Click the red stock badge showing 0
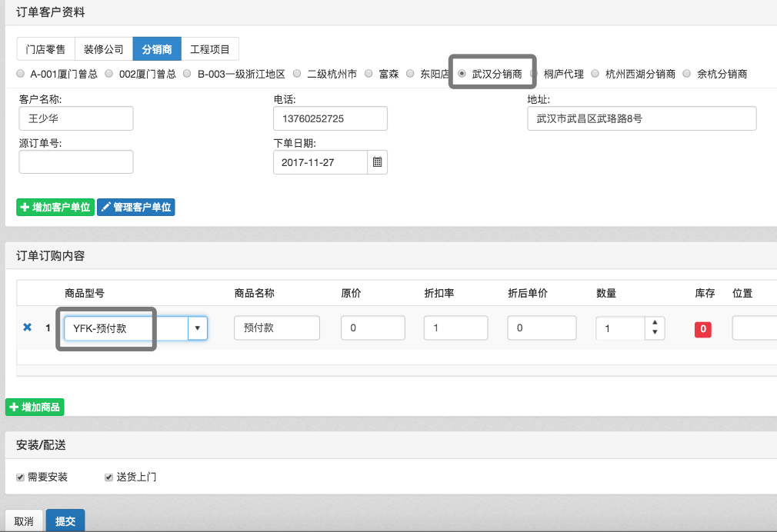The image size is (777, 532). coord(702,329)
